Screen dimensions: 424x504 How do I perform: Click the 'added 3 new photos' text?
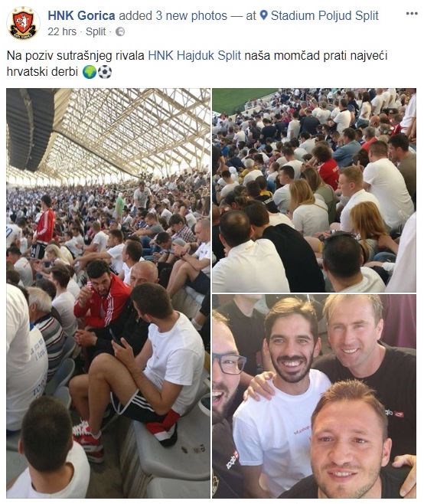pyautogui.click(x=173, y=15)
